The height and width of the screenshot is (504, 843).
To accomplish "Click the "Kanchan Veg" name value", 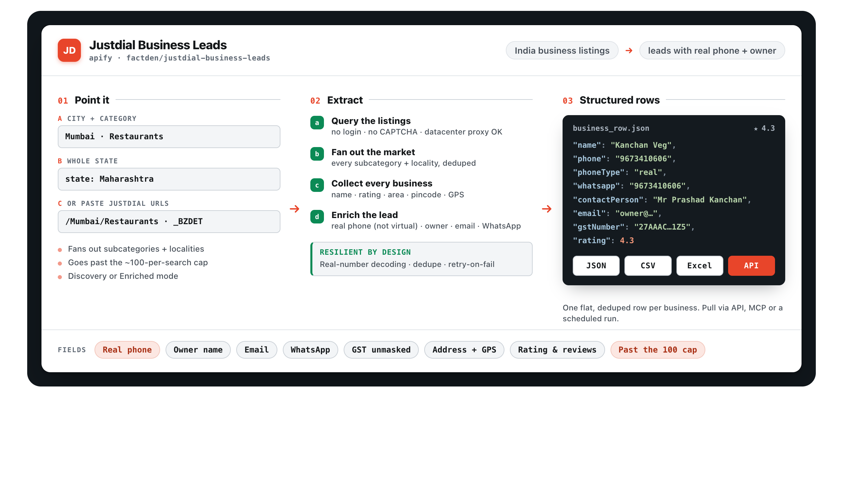I will click(x=641, y=145).
